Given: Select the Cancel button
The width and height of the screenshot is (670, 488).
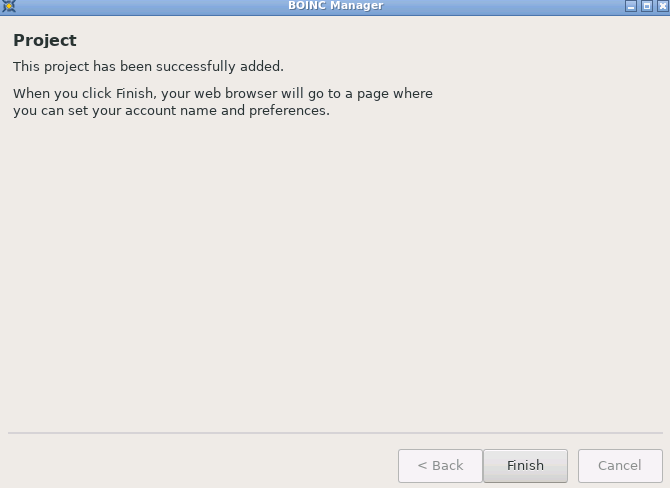Looking at the screenshot, I should [x=620, y=465].
